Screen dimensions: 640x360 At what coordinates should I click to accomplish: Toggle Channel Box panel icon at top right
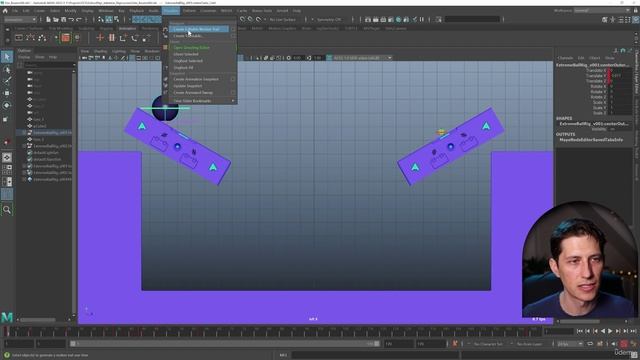[636, 19]
